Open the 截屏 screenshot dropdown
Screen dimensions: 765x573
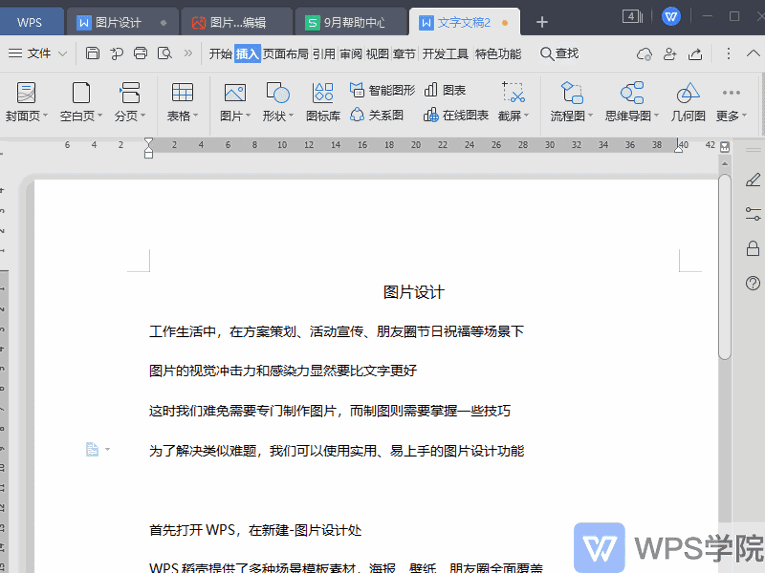tap(513, 102)
